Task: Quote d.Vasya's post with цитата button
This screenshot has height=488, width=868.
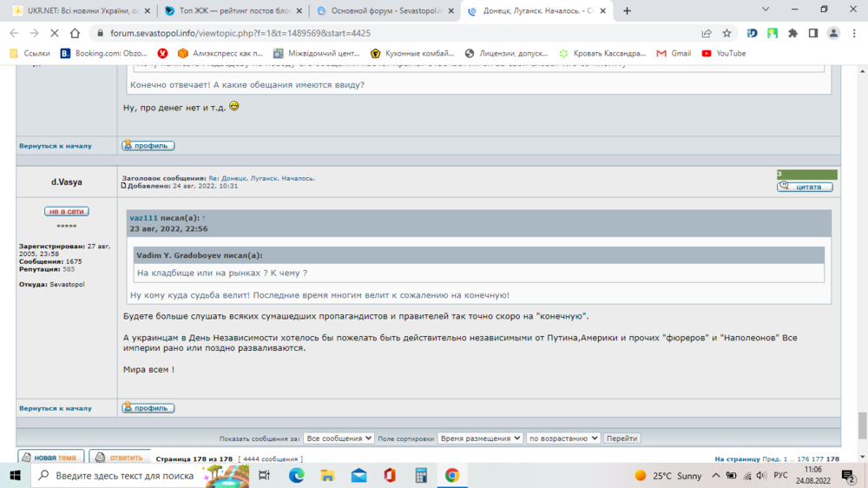Action: [x=805, y=187]
